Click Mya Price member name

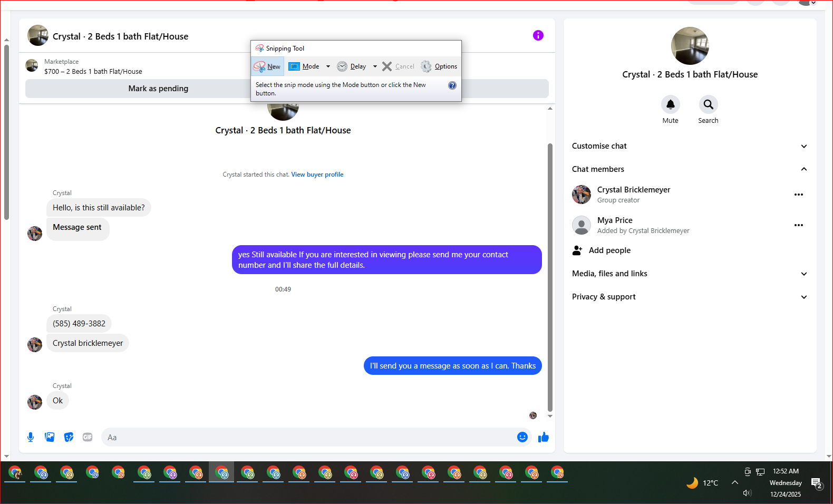point(615,220)
